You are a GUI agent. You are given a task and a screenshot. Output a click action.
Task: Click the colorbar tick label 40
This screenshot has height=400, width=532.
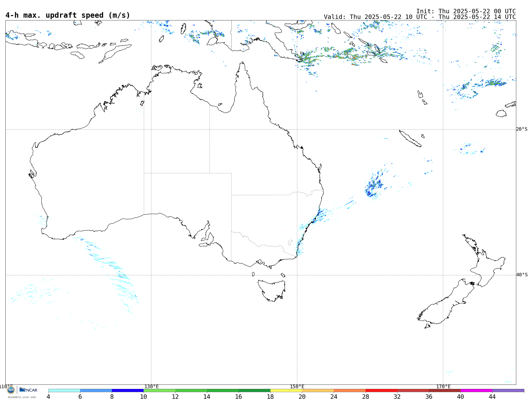(461, 397)
